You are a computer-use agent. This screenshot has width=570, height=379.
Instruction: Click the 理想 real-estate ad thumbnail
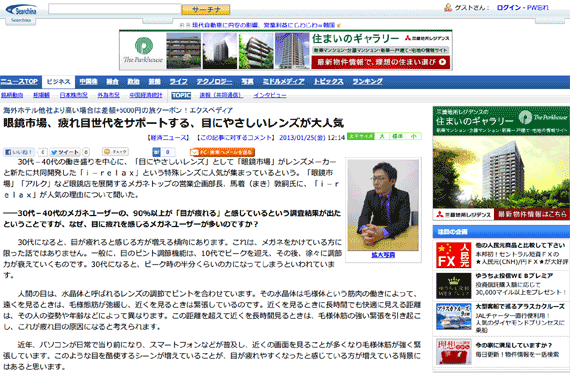tap(454, 352)
